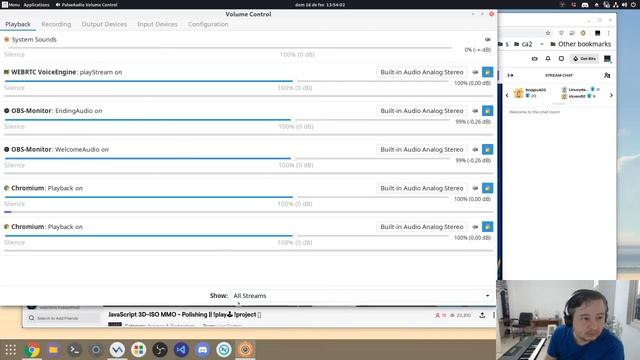Switch to the Recording tab
This screenshot has width=640, height=360.
(x=56, y=24)
